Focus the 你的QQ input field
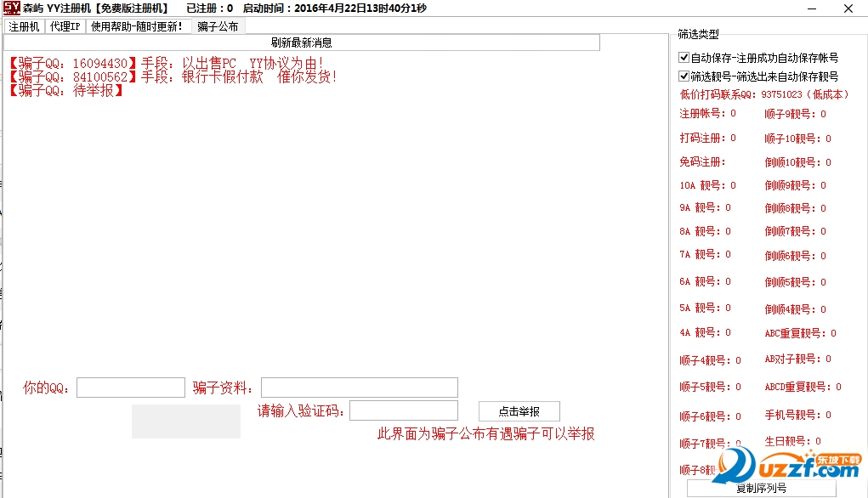The height and width of the screenshot is (498, 868). pyautogui.click(x=131, y=388)
